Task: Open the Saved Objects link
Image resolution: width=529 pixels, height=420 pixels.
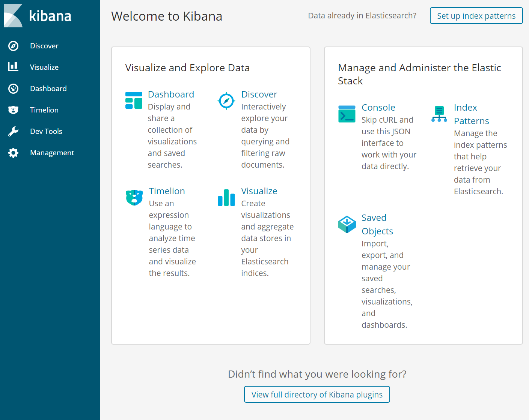Action: pyautogui.click(x=377, y=225)
